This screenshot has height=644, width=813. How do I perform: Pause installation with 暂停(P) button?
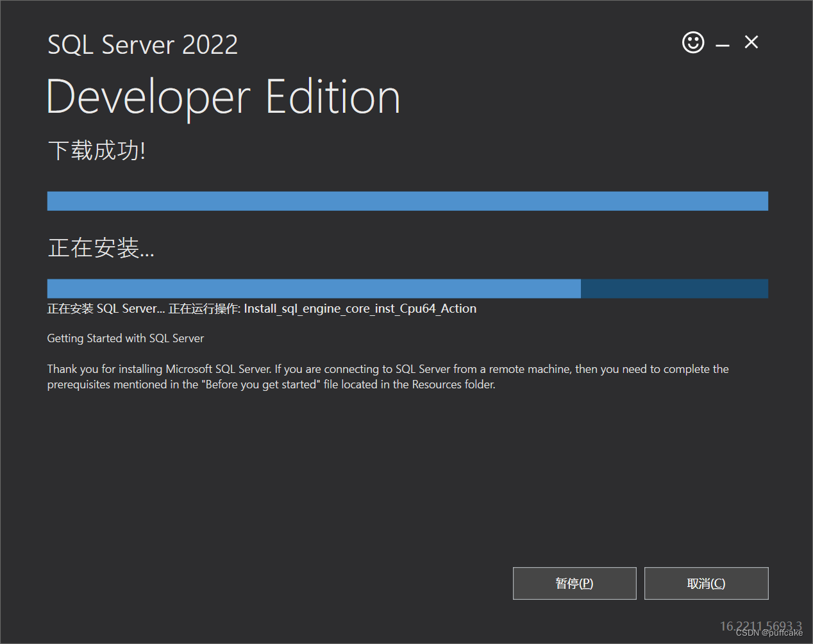click(574, 583)
